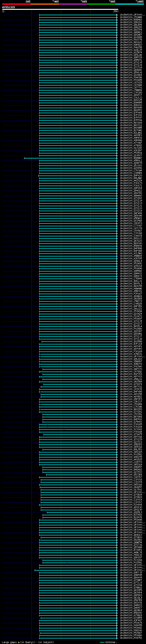Image resolution: width=146 pixels, height=644 pixels.
Task: Select the UniRef100_Q96292 hit label
Action: 131,22
